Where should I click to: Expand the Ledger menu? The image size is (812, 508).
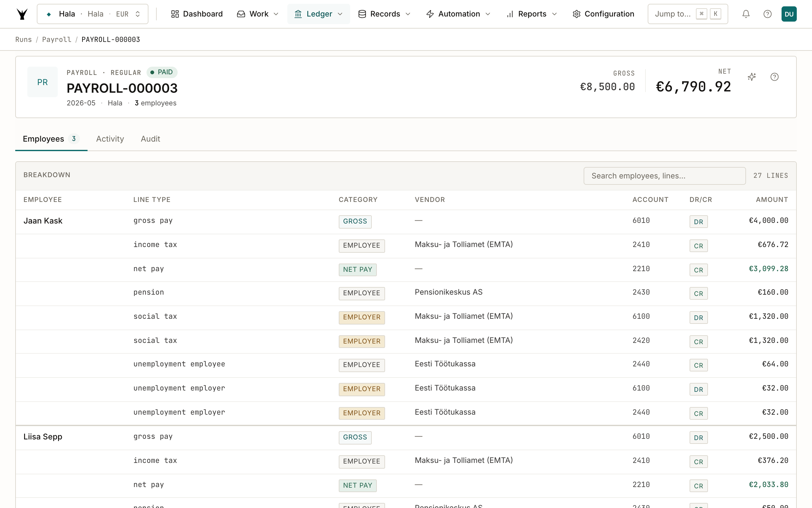click(318, 14)
